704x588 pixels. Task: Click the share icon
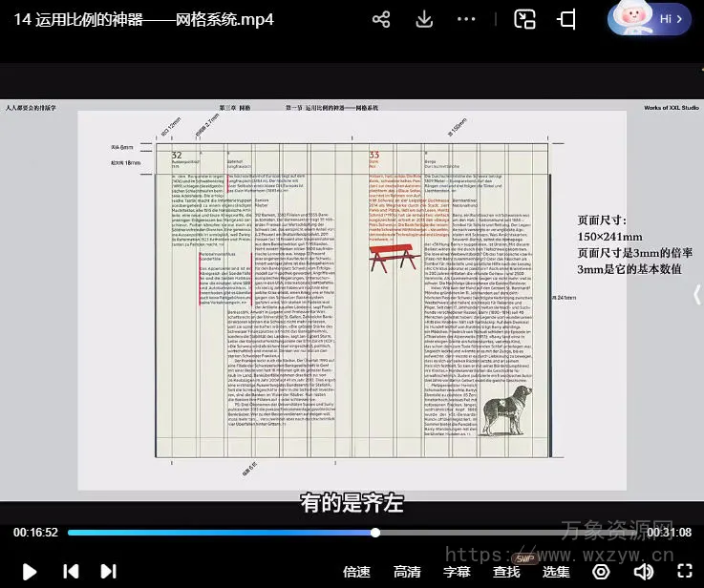tap(381, 19)
